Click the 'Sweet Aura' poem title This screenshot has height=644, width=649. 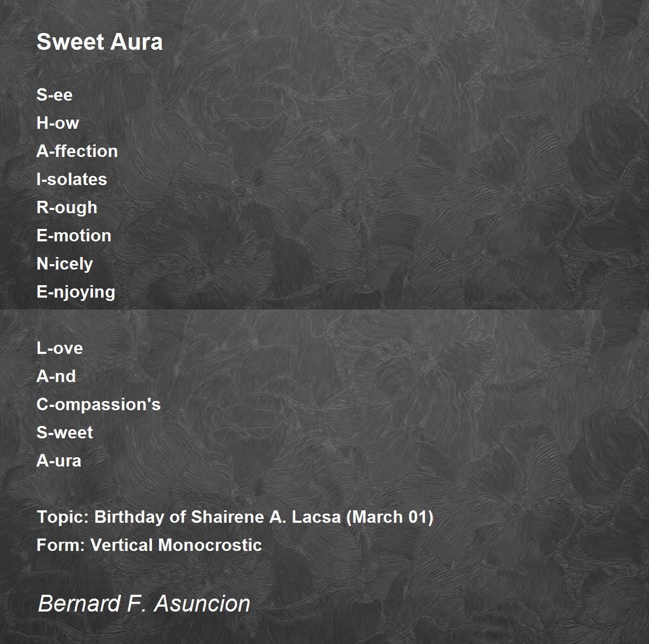tap(100, 42)
